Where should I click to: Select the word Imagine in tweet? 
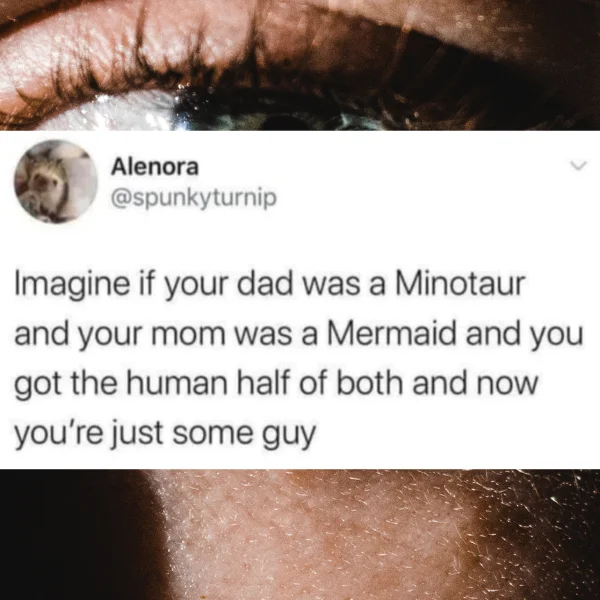[72, 286]
